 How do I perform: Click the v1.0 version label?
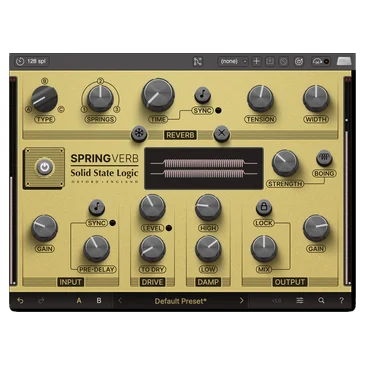(276, 301)
